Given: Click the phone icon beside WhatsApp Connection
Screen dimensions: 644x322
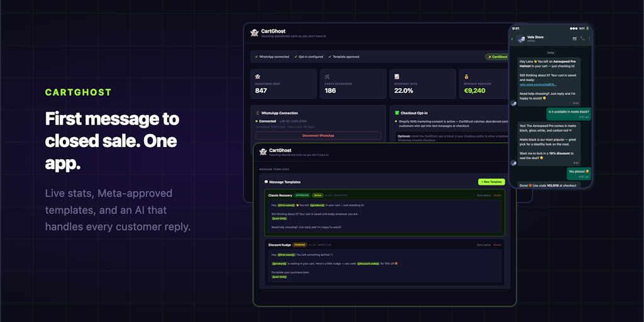Looking at the screenshot, I should point(258,113).
